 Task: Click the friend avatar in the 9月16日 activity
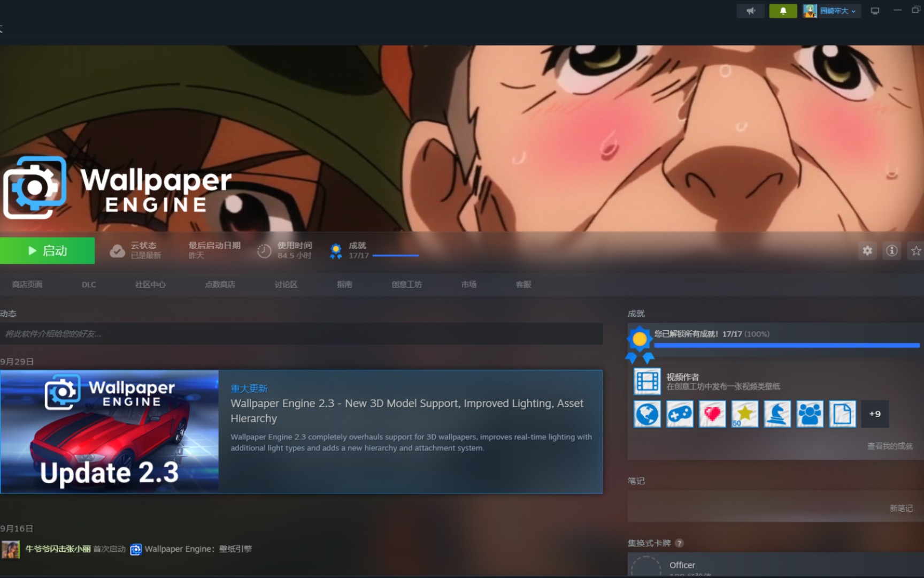tap(11, 549)
